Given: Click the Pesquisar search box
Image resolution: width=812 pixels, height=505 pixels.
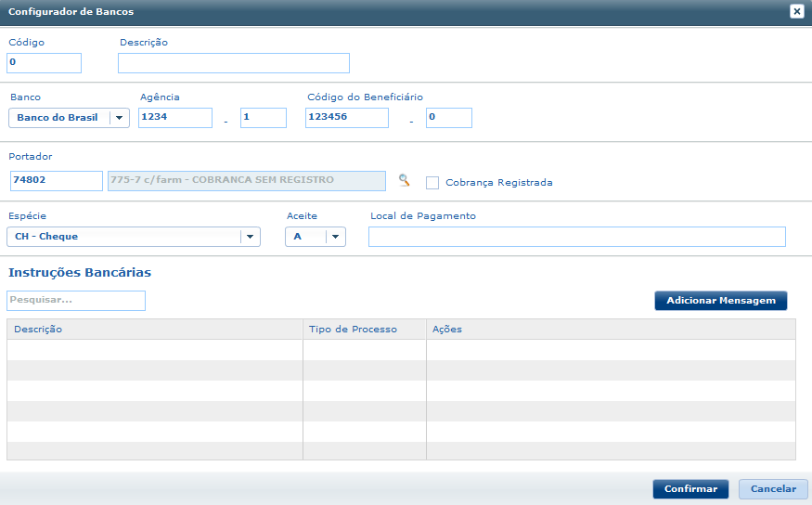Looking at the screenshot, I should (x=76, y=301).
